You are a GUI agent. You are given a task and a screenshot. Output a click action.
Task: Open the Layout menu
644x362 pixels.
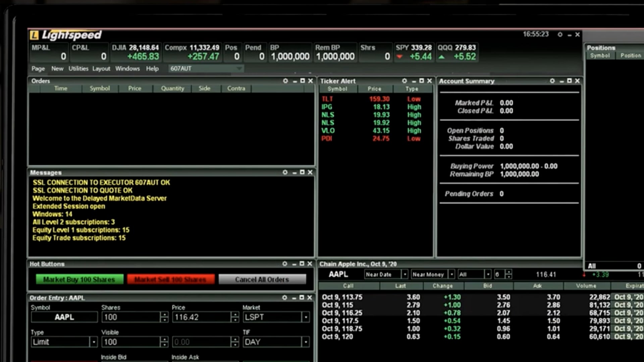pos(101,68)
